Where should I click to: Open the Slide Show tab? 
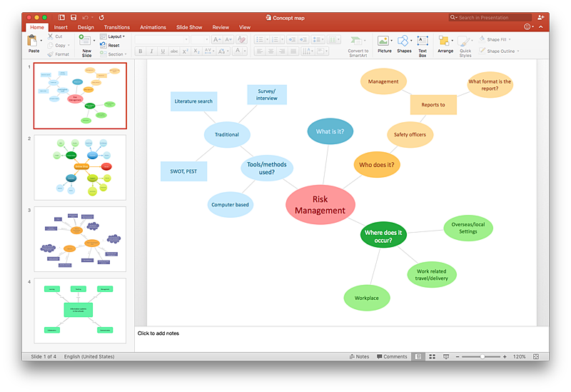click(189, 27)
